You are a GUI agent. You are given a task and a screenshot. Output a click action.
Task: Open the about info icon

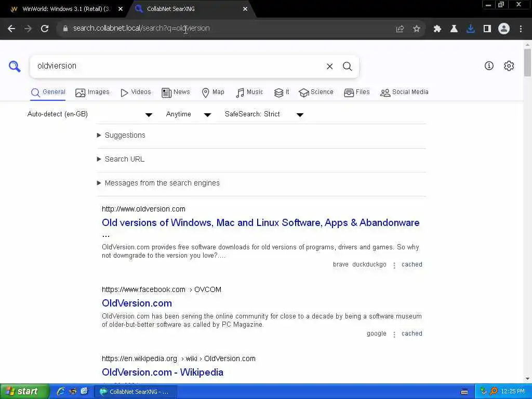coord(489,66)
